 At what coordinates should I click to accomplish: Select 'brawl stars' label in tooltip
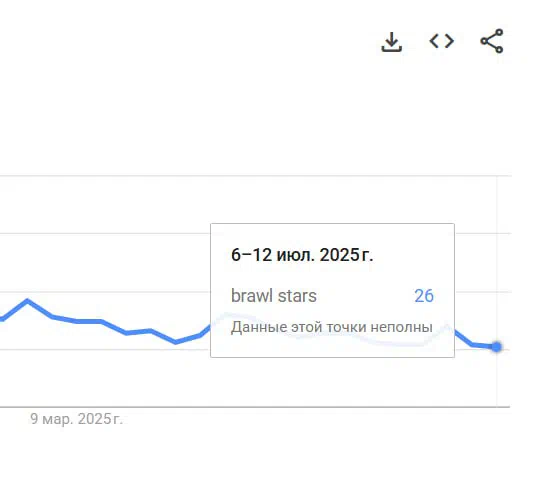tap(274, 296)
